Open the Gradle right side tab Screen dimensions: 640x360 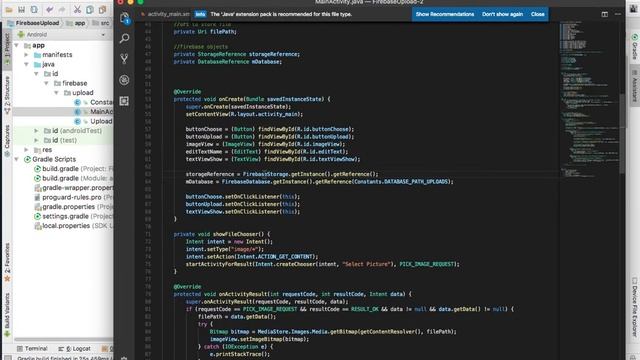pyautogui.click(x=634, y=47)
